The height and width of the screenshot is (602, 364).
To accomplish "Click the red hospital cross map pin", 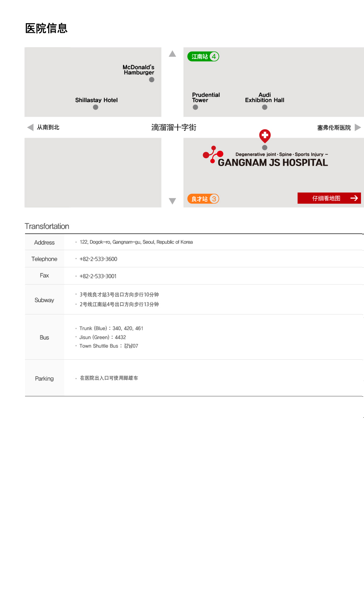I will coord(265,136).
